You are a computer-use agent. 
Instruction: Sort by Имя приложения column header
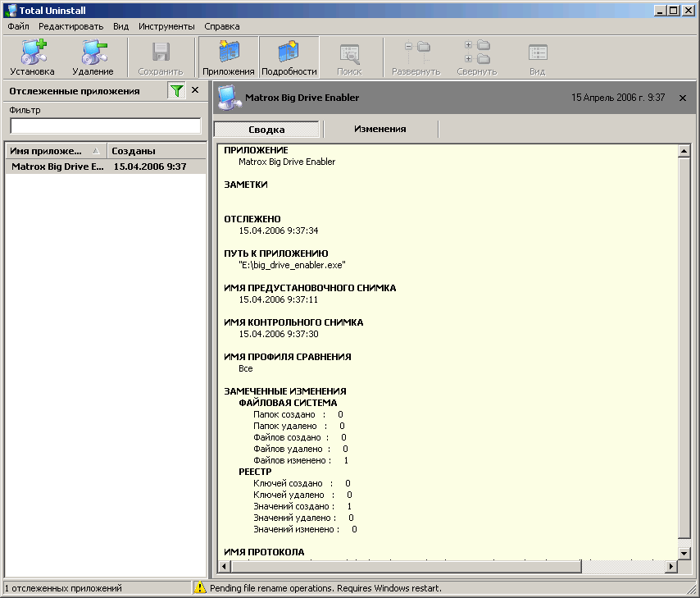(x=56, y=151)
